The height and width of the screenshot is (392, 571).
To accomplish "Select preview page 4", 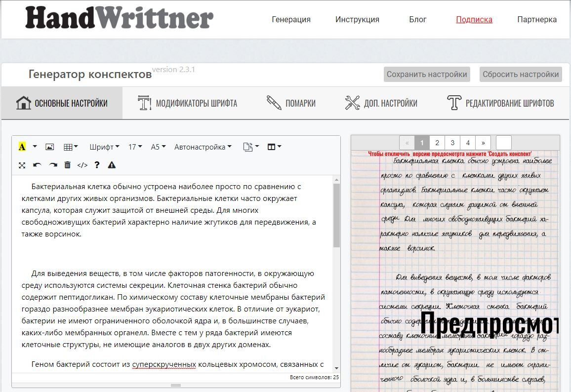I will click(x=468, y=143).
